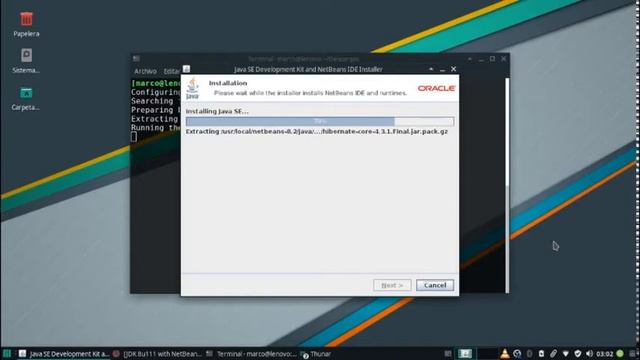Click the installer window icon in title bar
Image resolution: width=640 pixels, height=360 pixels.
[x=187, y=69]
